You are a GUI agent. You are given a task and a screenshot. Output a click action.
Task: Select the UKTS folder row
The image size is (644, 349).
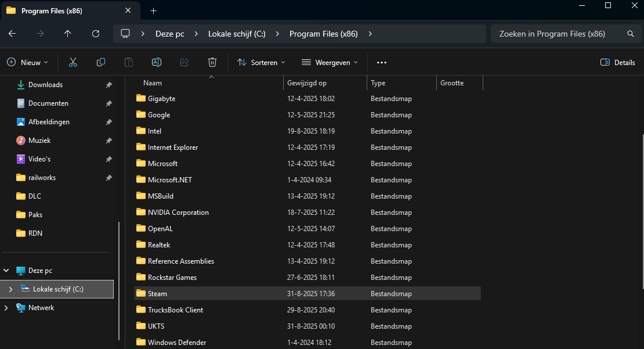(x=307, y=326)
